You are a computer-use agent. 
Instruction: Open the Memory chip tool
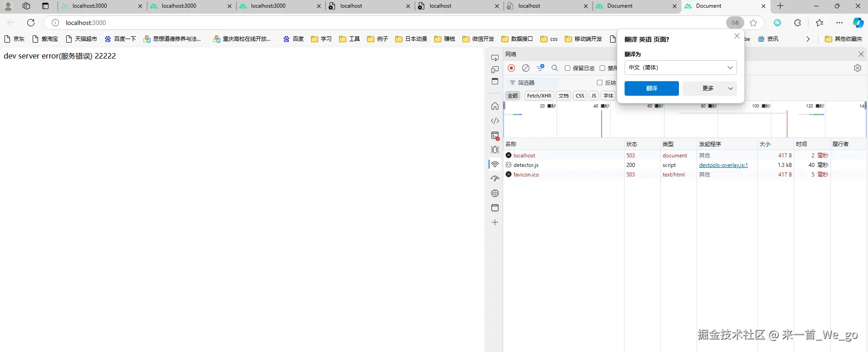[x=495, y=193]
